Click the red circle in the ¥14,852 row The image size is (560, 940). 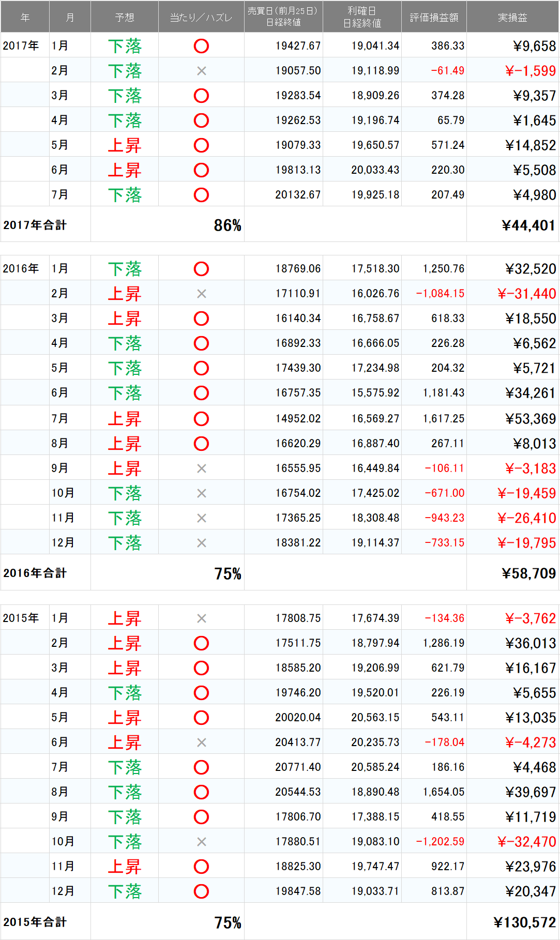(x=201, y=145)
